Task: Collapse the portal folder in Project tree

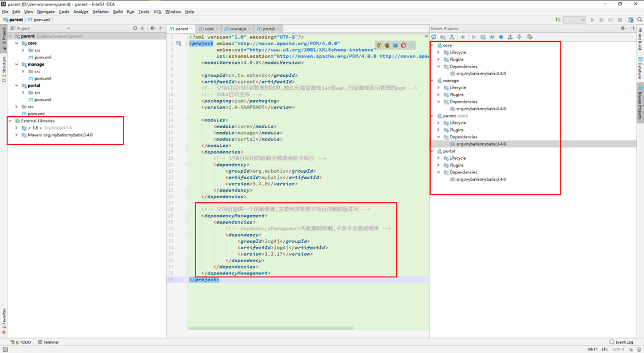Action: point(17,85)
